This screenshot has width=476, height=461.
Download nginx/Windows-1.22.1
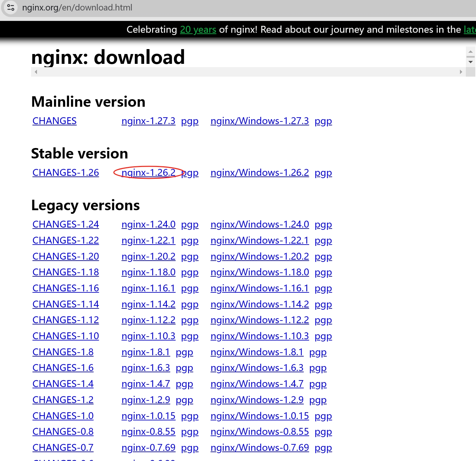(259, 240)
